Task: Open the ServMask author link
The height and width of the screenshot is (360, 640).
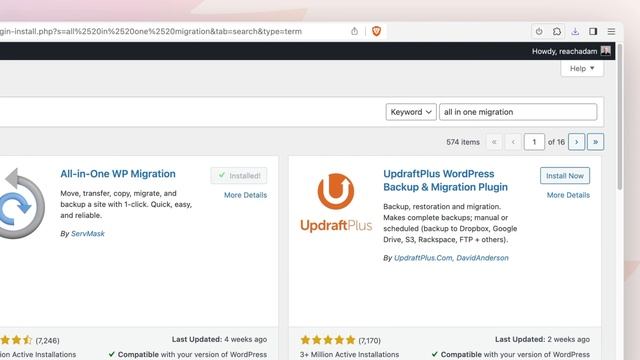Action: point(88,233)
